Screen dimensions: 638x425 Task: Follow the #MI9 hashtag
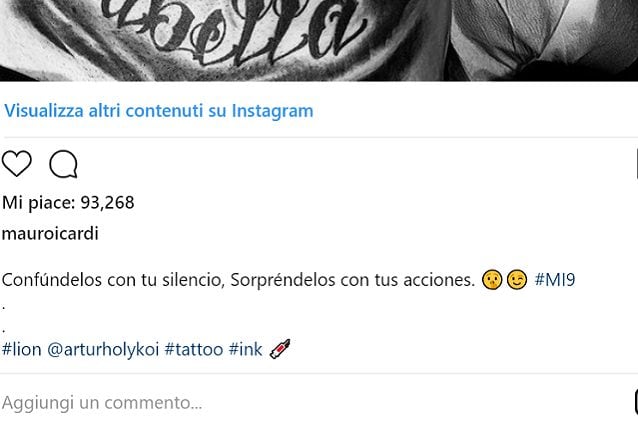[x=555, y=280]
